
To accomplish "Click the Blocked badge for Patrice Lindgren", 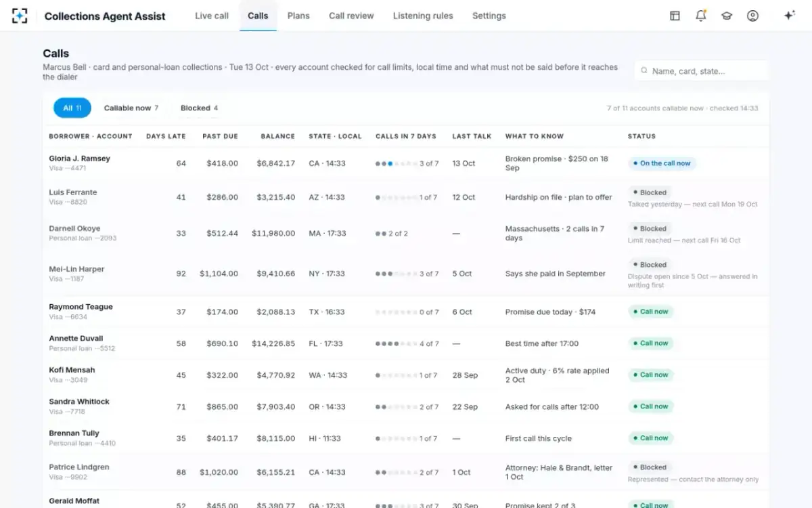I will pyautogui.click(x=650, y=467).
